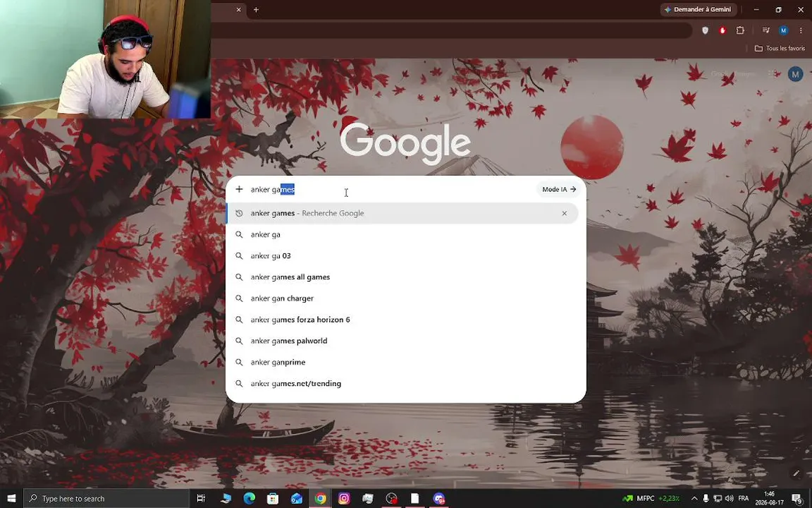Open the volume speaker tray icon
Screen dimensions: 812x508
(x=729, y=498)
